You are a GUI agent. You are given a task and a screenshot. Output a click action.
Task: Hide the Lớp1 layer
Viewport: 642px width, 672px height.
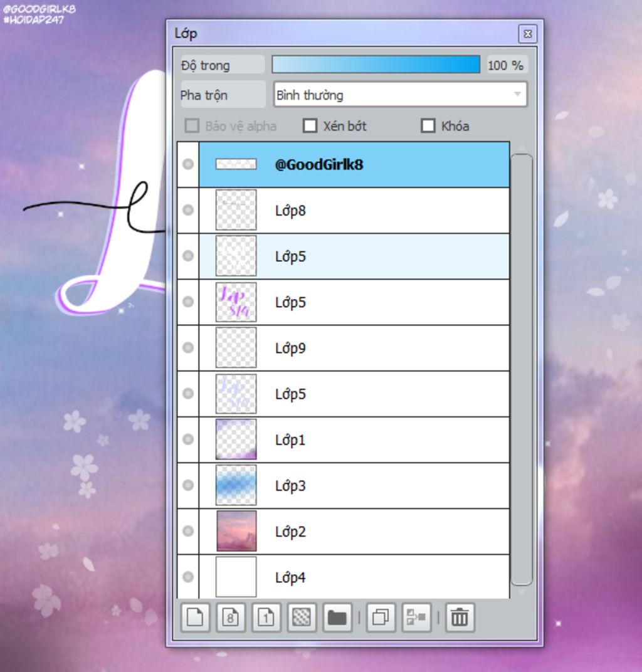tap(188, 439)
